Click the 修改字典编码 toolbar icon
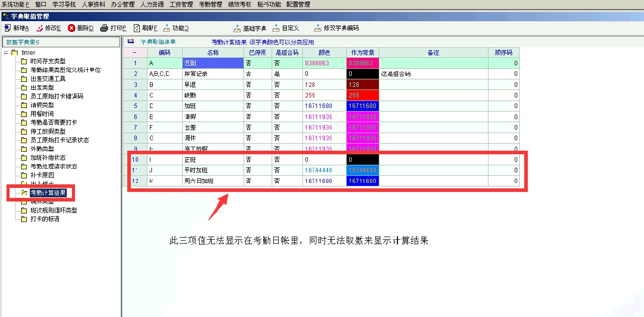 [317, 28]
